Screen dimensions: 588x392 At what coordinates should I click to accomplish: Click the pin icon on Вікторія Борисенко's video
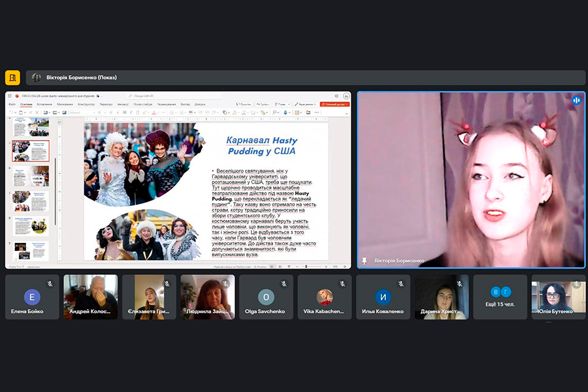[x=364, y=261]
